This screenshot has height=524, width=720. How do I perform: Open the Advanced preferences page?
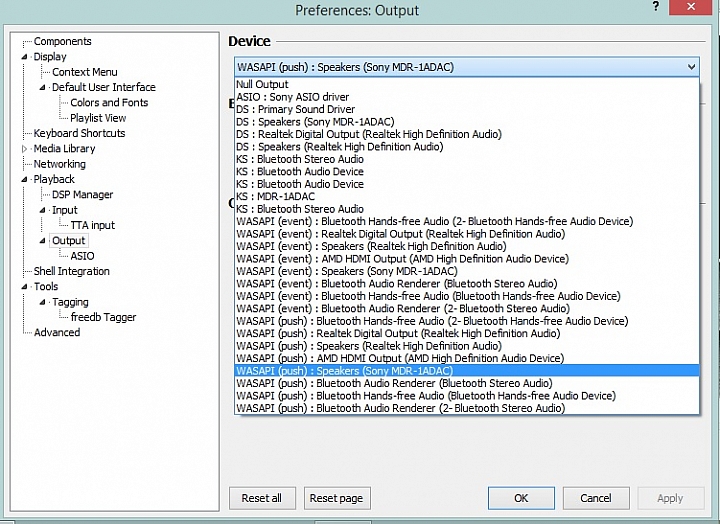coord(57,332)
